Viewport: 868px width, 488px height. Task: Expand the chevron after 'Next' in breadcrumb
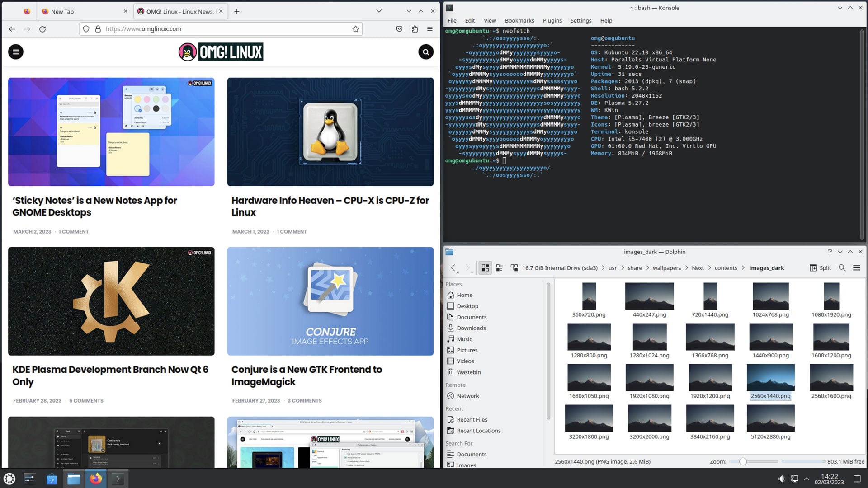click(709, 268)
